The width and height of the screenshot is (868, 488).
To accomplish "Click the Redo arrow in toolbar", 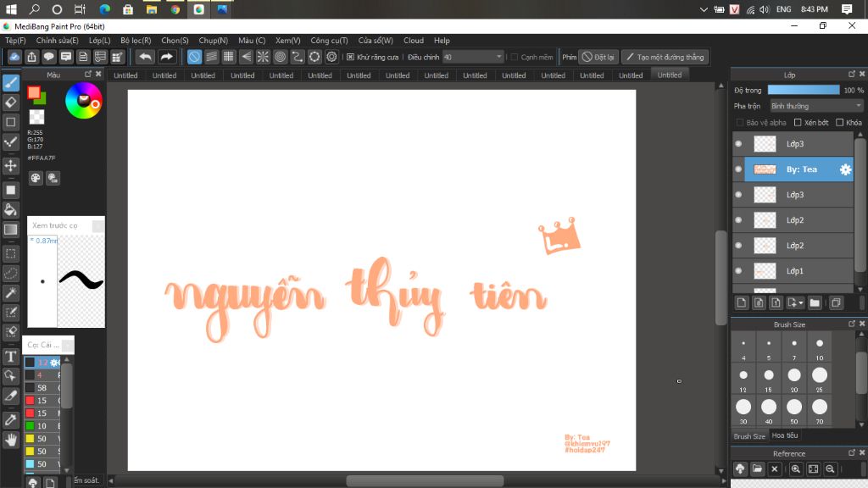I will click(166, 57).
